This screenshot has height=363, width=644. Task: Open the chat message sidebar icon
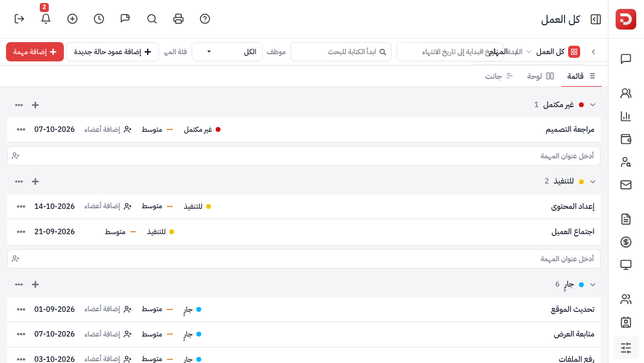pyautogui.click(x=626, y=59)
